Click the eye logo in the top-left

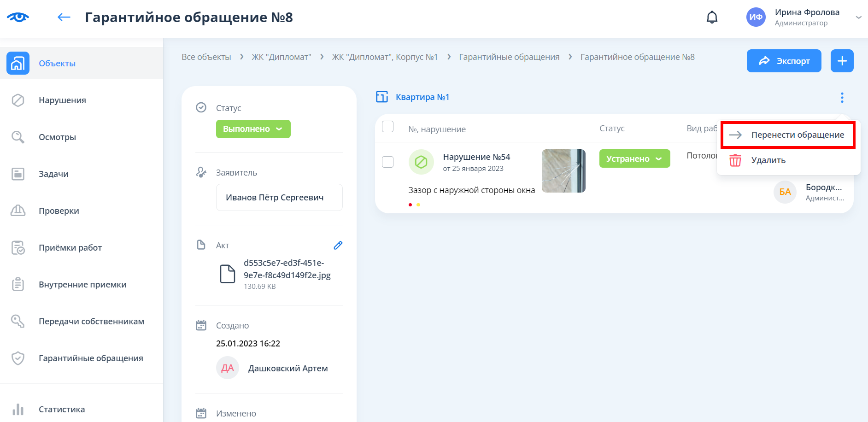(x=18, y=18)
